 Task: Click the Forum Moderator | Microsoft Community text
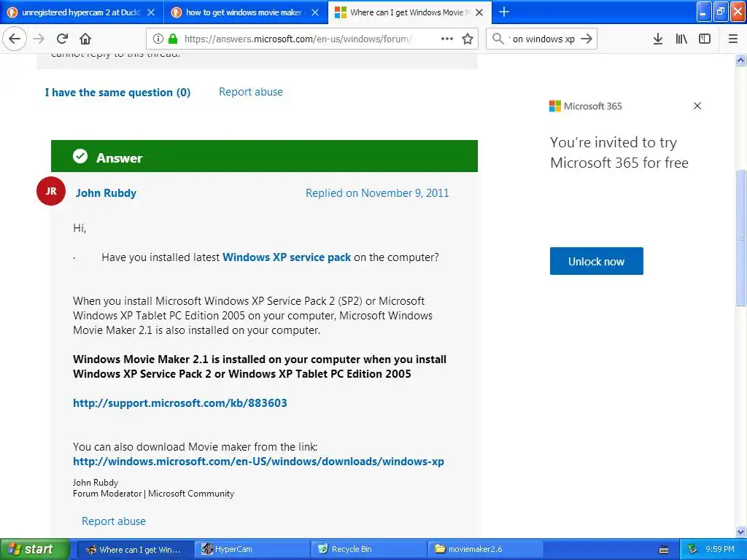(153, 494)
